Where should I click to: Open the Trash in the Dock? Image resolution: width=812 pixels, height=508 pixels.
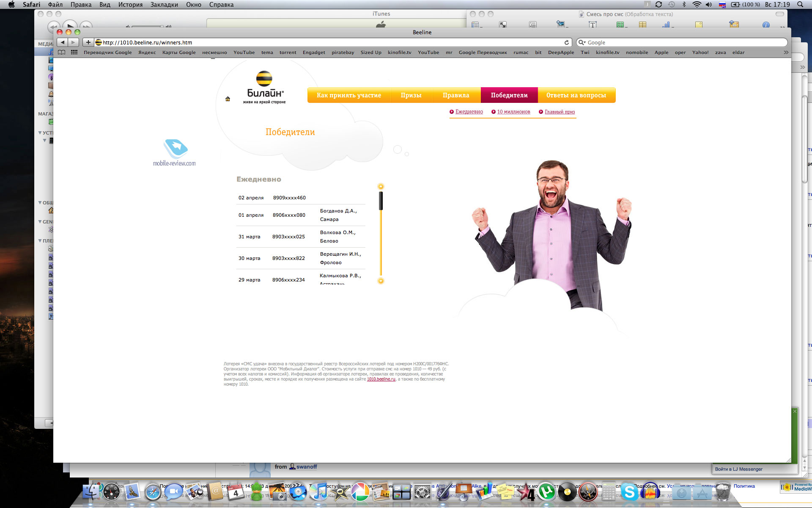tap(723, 492)
